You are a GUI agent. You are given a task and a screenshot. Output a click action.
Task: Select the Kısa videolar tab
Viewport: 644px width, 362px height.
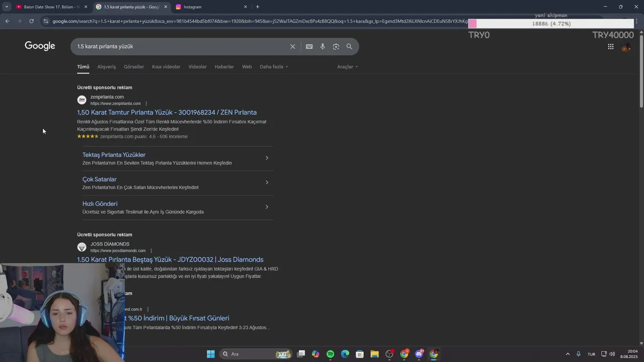pos(166,67)
